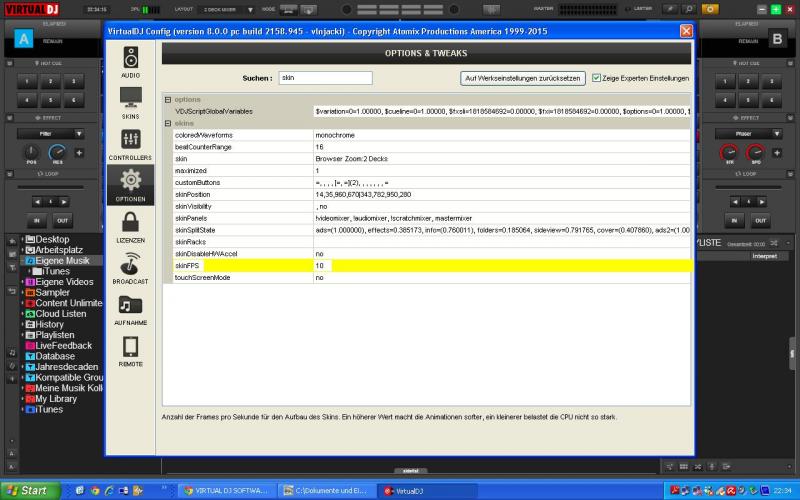Select the VDJScriptGlobalVariables setting row
800x500 pixels.
432,111
